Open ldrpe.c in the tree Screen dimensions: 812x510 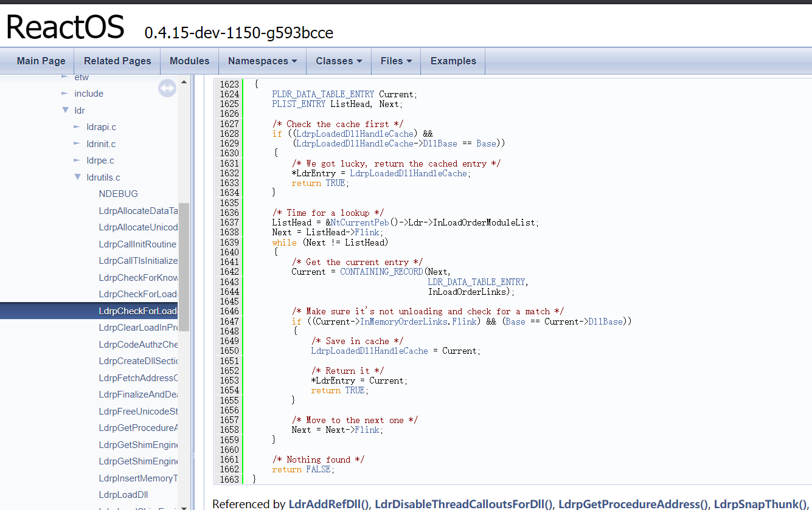(100, 160)
